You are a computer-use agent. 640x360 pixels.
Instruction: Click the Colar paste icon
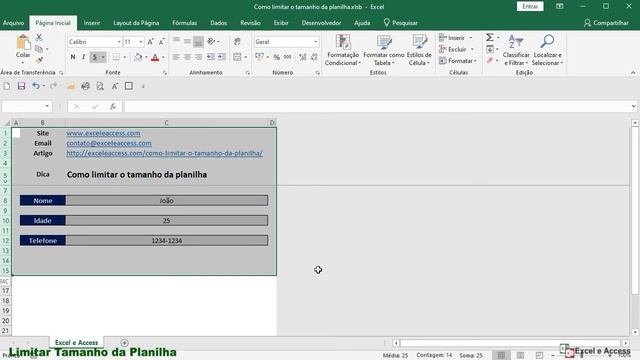click(x=23, y=43)
